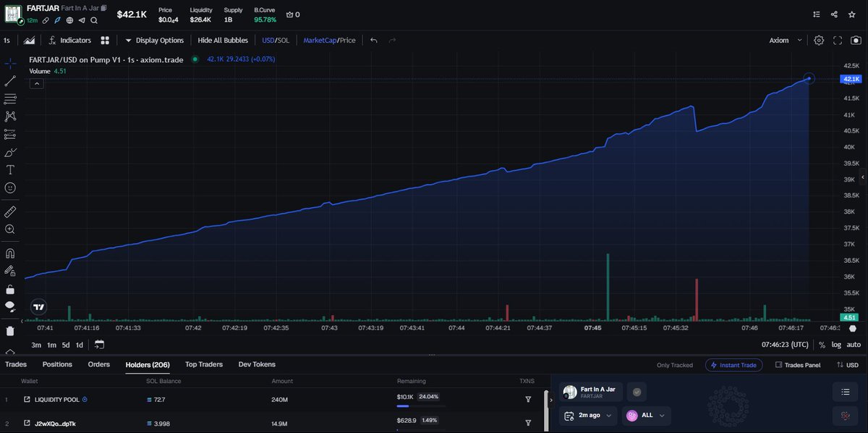Activate the zoom-in magnifier tool

pos(10,230)
